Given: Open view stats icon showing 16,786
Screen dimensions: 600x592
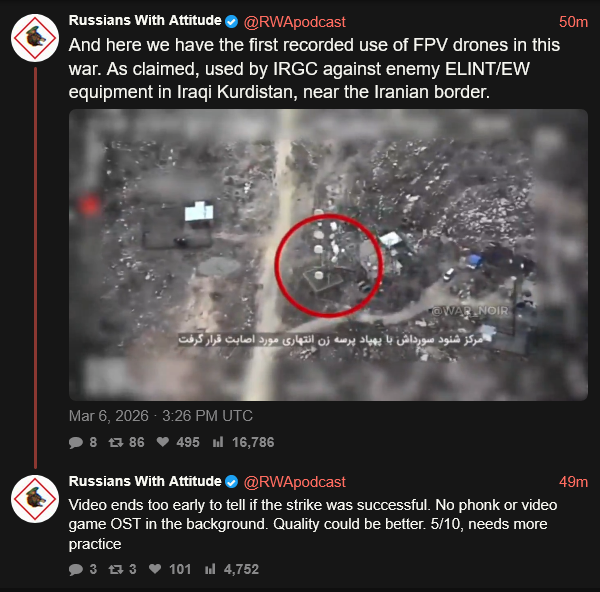Looking at the screenshot, I should pos(218,442).
